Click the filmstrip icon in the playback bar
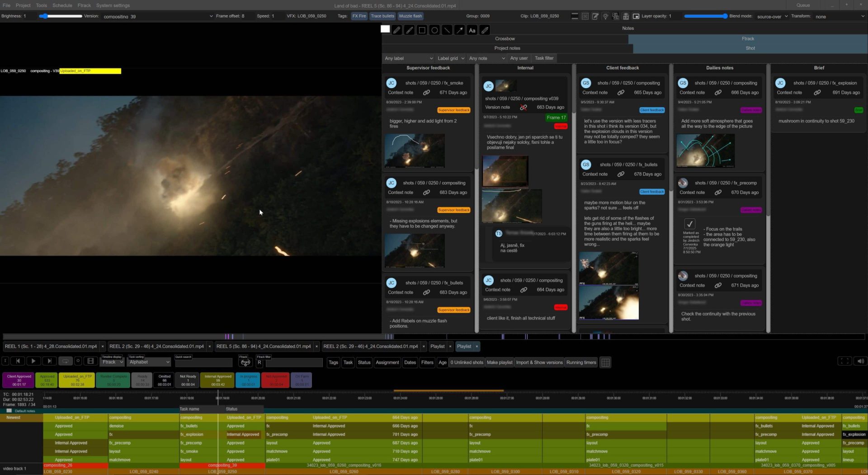 (x=90, y=361)
